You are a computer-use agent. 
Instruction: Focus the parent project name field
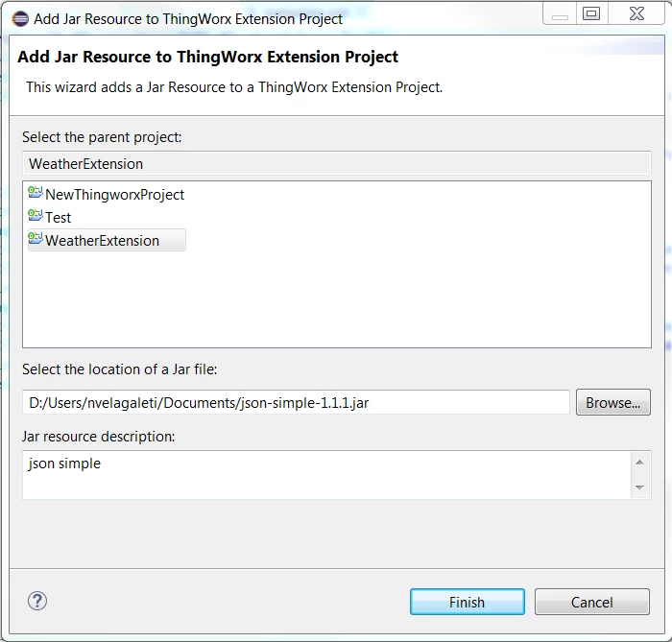337,163
